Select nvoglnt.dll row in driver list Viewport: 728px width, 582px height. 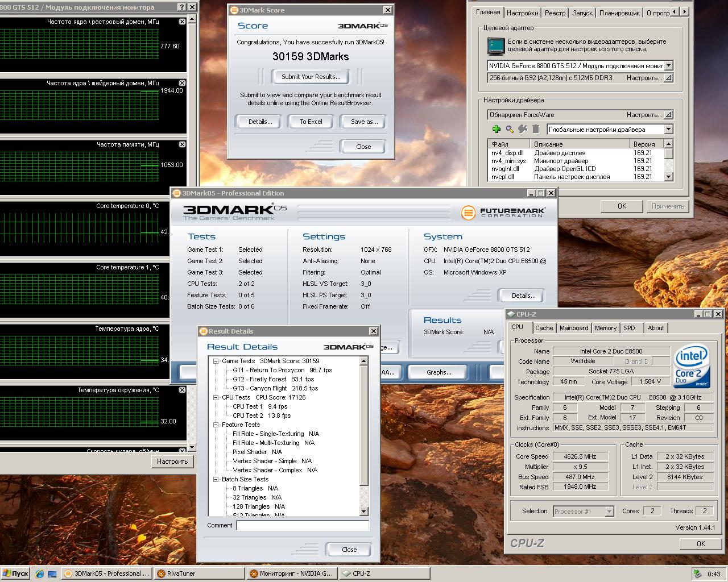point(576,169)
